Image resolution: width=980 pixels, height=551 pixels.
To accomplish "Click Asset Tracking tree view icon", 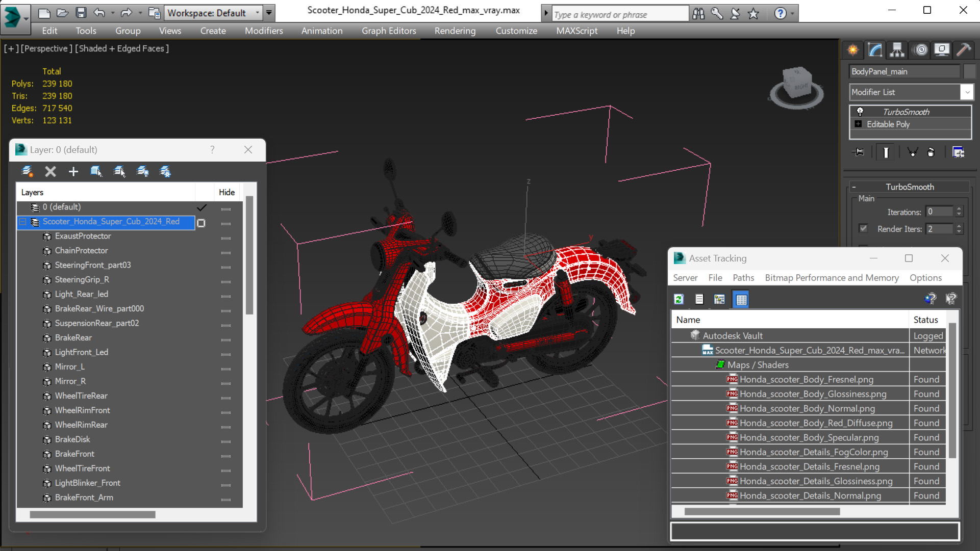I will point(719,299).
